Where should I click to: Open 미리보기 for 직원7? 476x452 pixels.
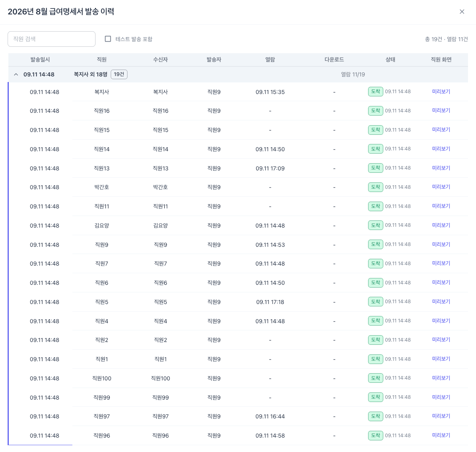tap(441, 263)
